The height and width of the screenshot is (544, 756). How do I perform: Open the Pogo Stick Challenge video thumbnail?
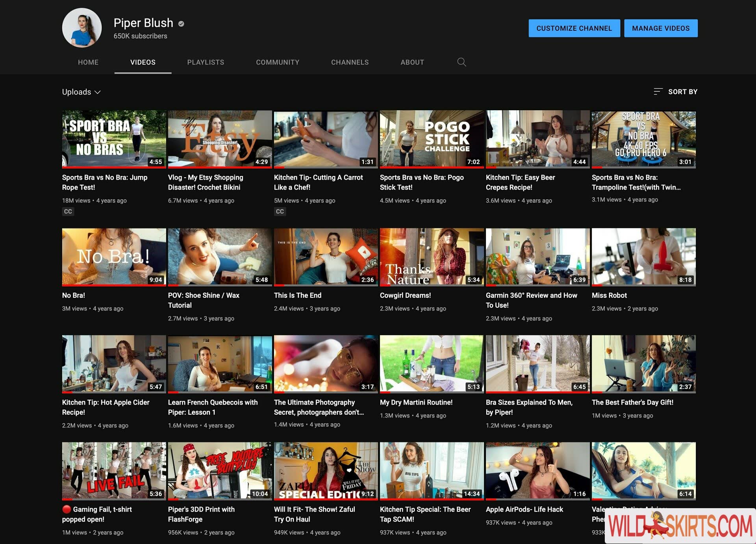[x=432, y=139]
